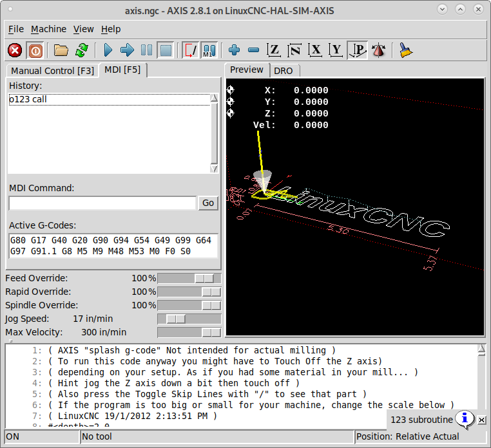Switch to top view Z icon
Image resolution: width=491 pixels, height=448 pixels.
(274, 50)
